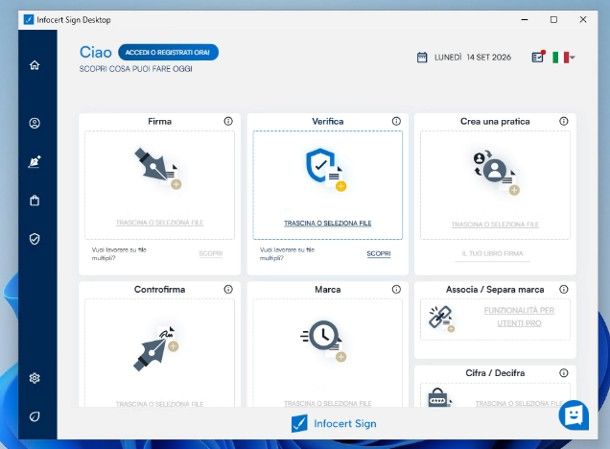Maximize the Infocert Sign Desktop window
This screenshot has height=449, width=610.
(x=554, y=19)
